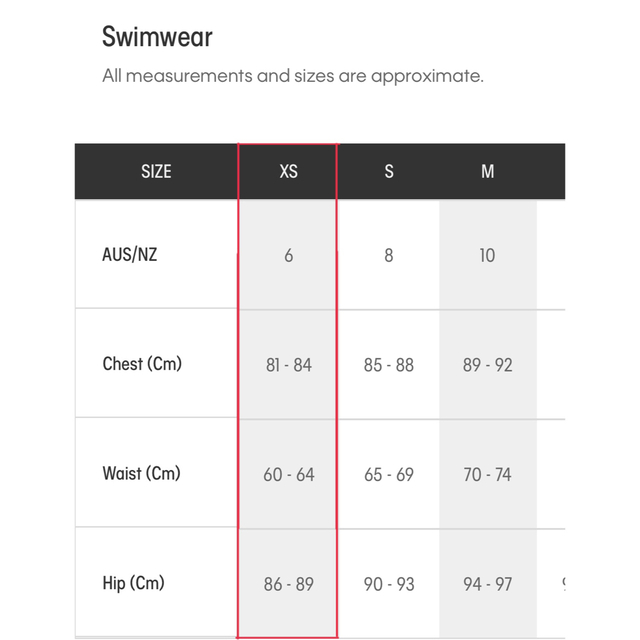The height and width of the screenshot is (640, 640).
Task: Click AUS/NZ size 8 cell
Action: 388,255
